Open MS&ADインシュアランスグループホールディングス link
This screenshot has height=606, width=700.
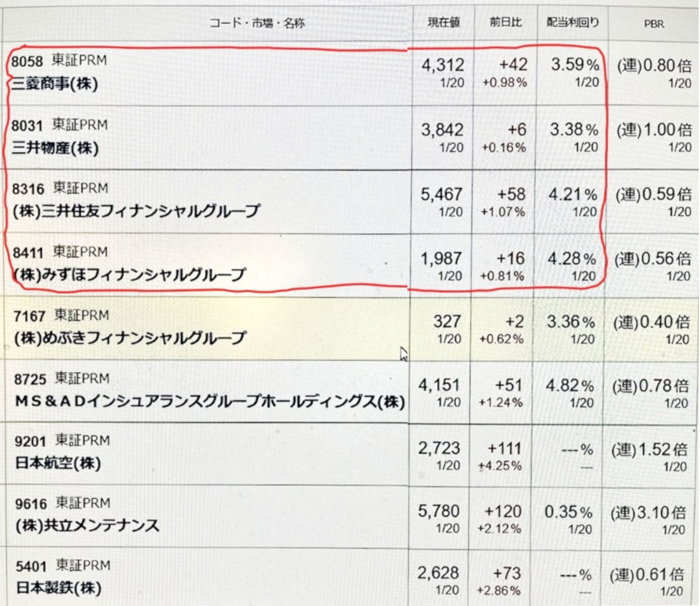209,402
